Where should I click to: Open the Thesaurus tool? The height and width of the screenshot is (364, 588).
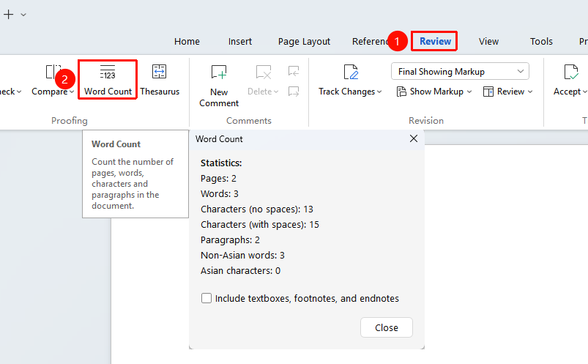[x=160, y=80]
